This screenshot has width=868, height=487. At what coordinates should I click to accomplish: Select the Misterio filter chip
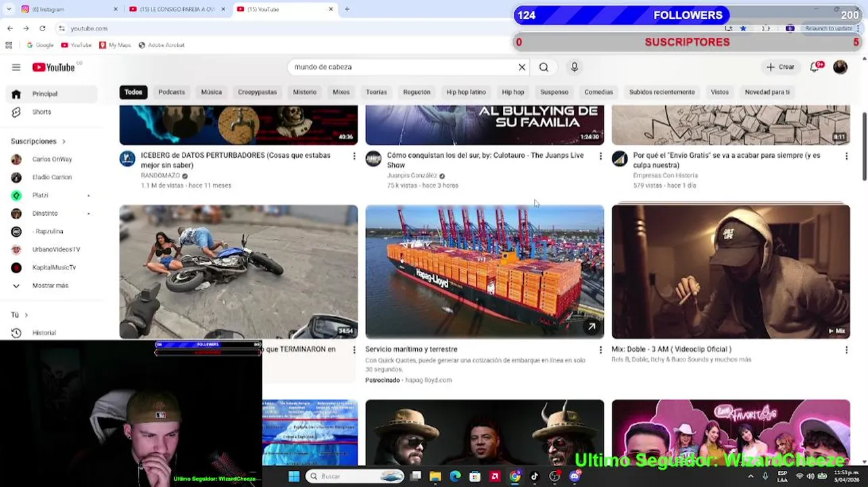[304, 92]
